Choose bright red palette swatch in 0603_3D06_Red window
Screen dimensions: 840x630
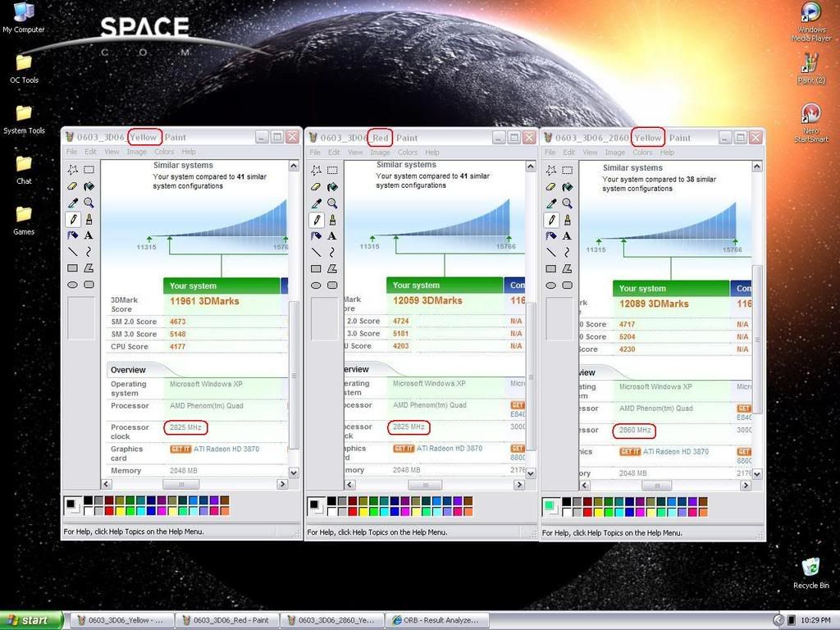tap(353, 511)
